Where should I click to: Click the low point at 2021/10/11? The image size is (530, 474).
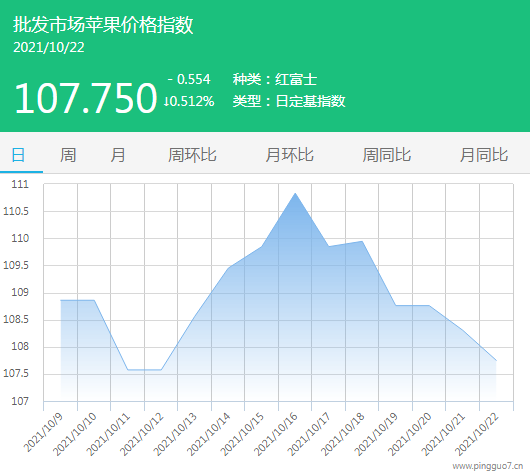128,370
